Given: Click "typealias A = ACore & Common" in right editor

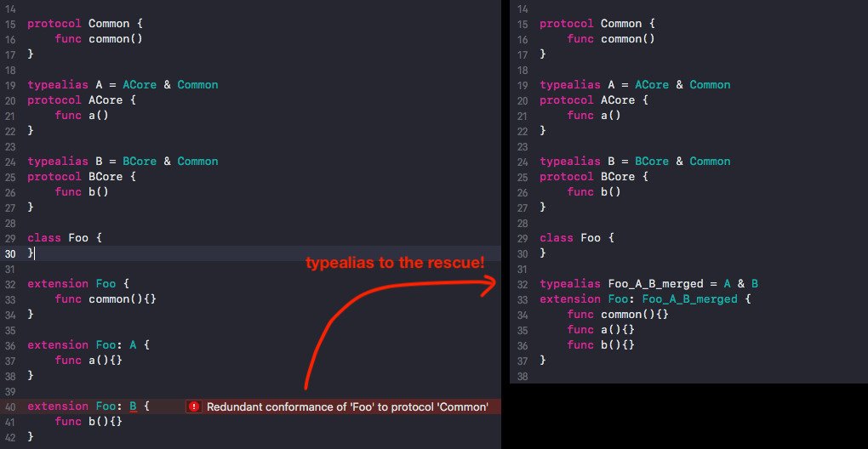Looking at the screenshot, I should pos(635,85).
